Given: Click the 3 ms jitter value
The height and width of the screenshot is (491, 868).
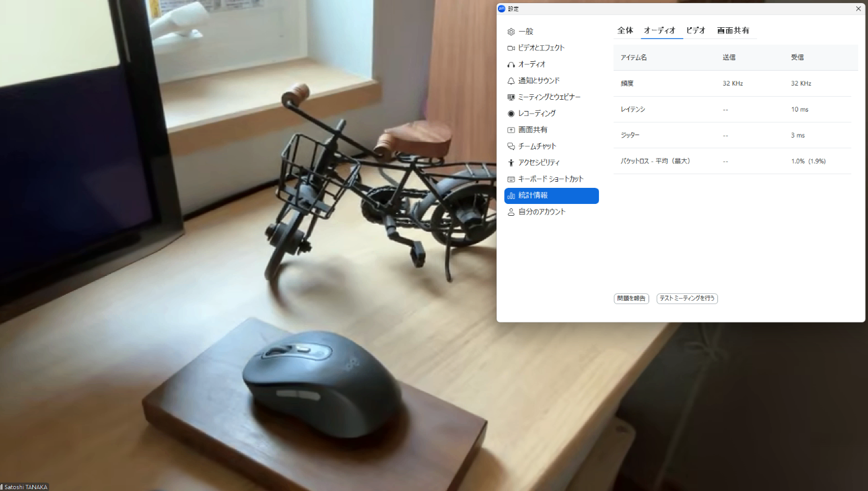Looking at the screenshot, I should coord(798,135).
